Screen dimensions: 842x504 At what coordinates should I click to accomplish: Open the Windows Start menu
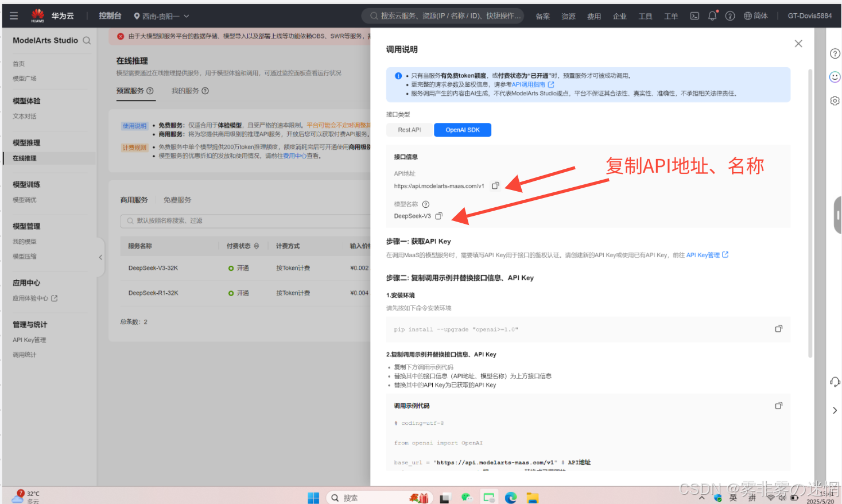(313, 498)
